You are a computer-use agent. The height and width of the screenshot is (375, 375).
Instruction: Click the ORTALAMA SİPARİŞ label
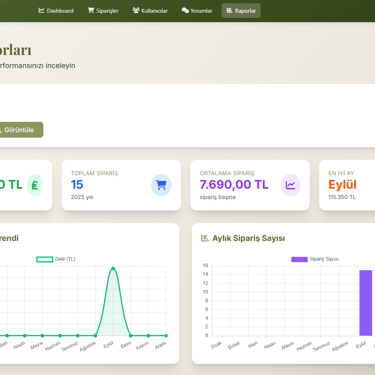pyautogui.click(x=227, y=173)
